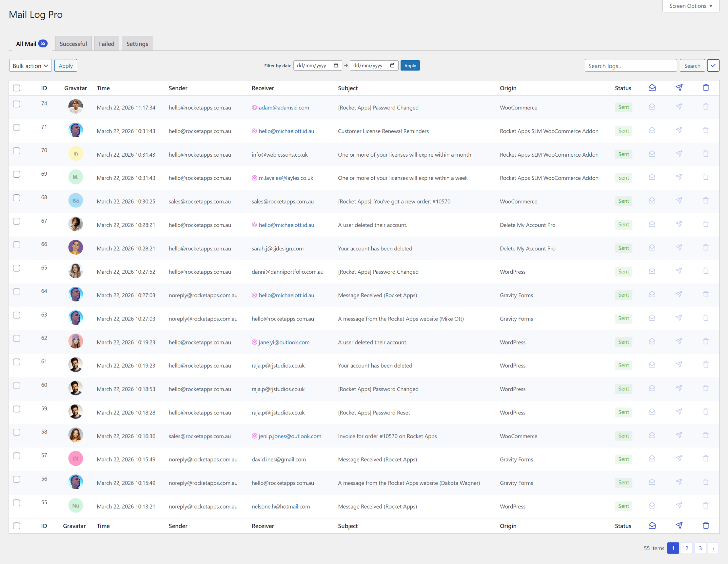
Task: Delete the Invoice for order #10570 email
Action: point(706,435)
